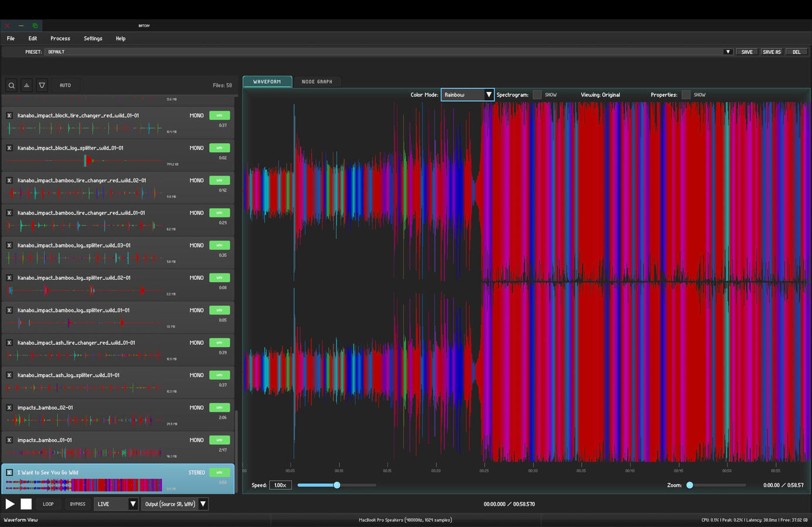Remove impacts_bamboo_02-01 with its X icon
Viewport: 812px width, 527px height.
click(x=9, y=408)
